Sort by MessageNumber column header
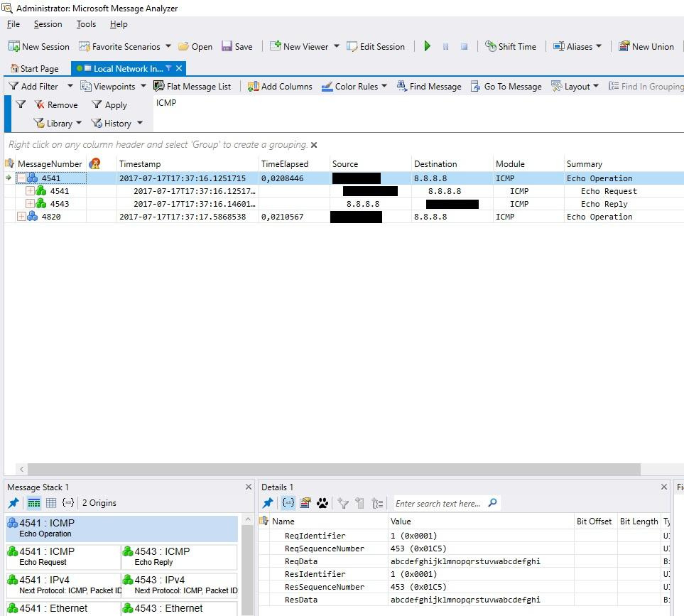684x616 pixels. click(x=50, y=164)
